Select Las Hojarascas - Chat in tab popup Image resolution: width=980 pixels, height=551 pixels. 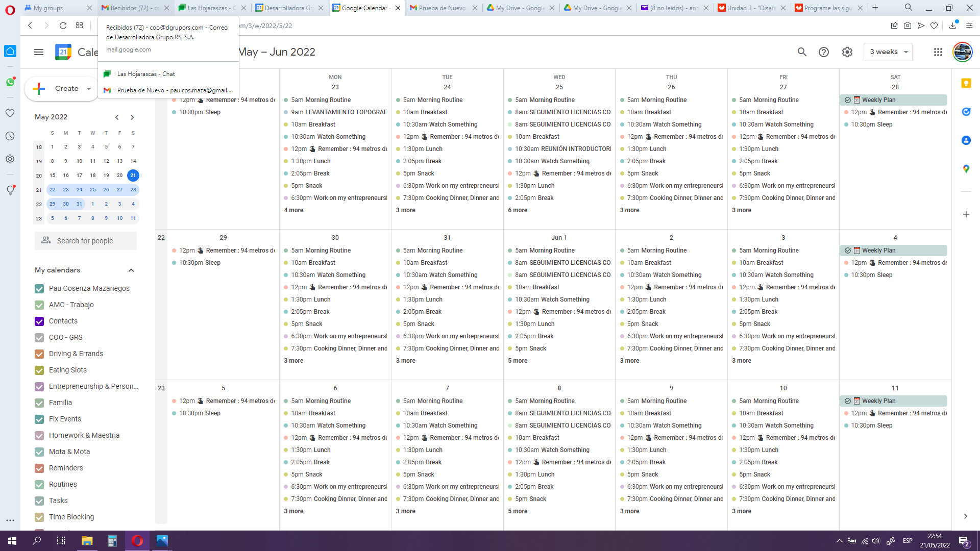(x=168, y=74)
